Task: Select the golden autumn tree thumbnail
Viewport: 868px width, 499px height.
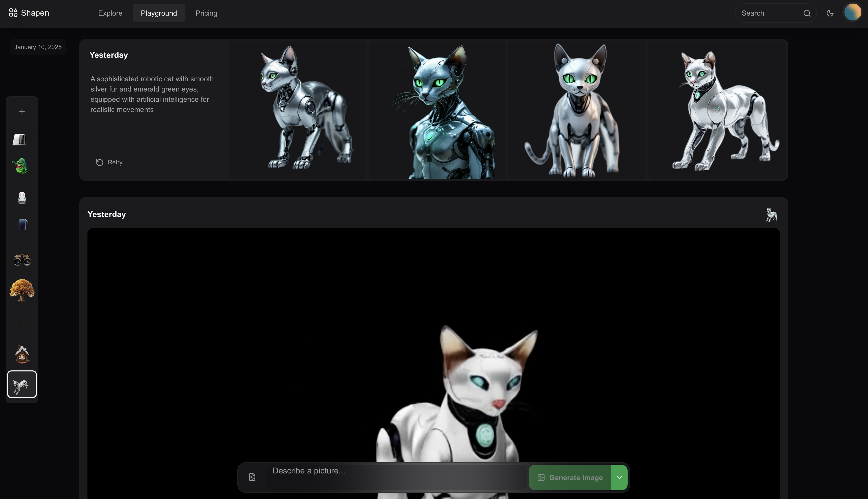Action: [22, 290]
